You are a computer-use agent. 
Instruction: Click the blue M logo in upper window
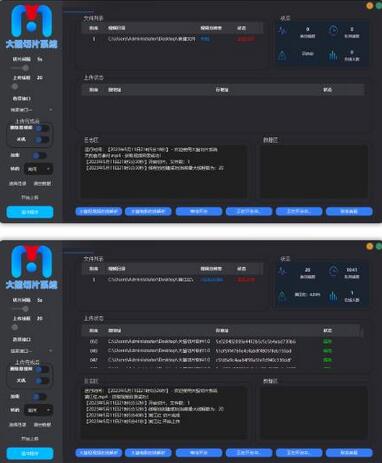(x=31, y=21)
